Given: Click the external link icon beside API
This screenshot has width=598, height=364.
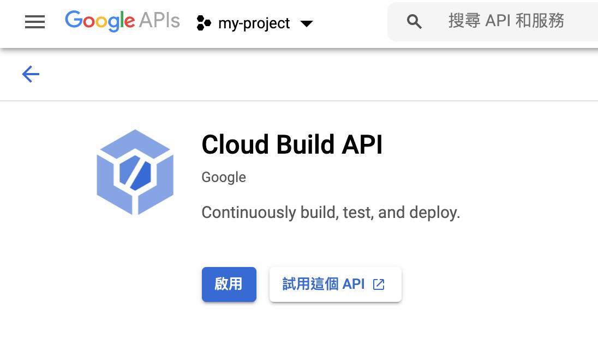Looking at the screenshot, I should pos(379,284).
